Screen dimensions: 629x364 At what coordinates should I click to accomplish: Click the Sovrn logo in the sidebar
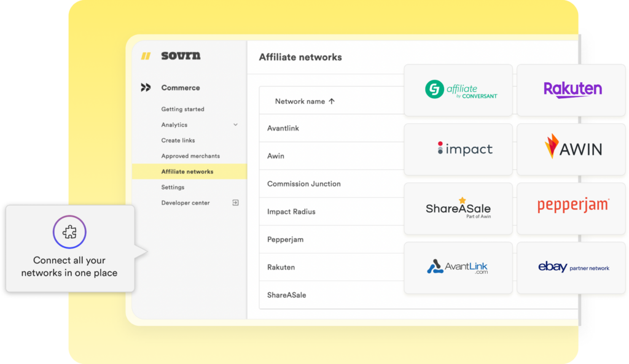pyautogui.click(x=181, y=56)
